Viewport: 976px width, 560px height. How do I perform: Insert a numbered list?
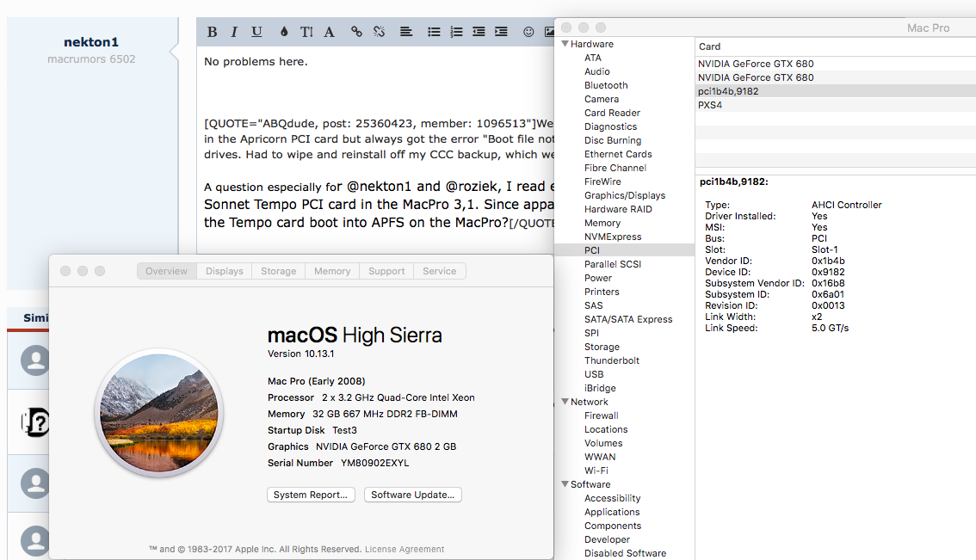[456, 32]
